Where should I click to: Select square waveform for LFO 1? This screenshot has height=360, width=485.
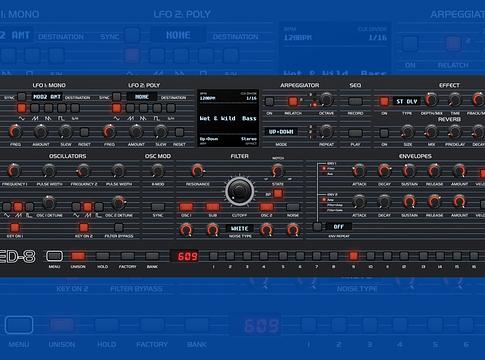pyautogui.click(x=62, y=108)
